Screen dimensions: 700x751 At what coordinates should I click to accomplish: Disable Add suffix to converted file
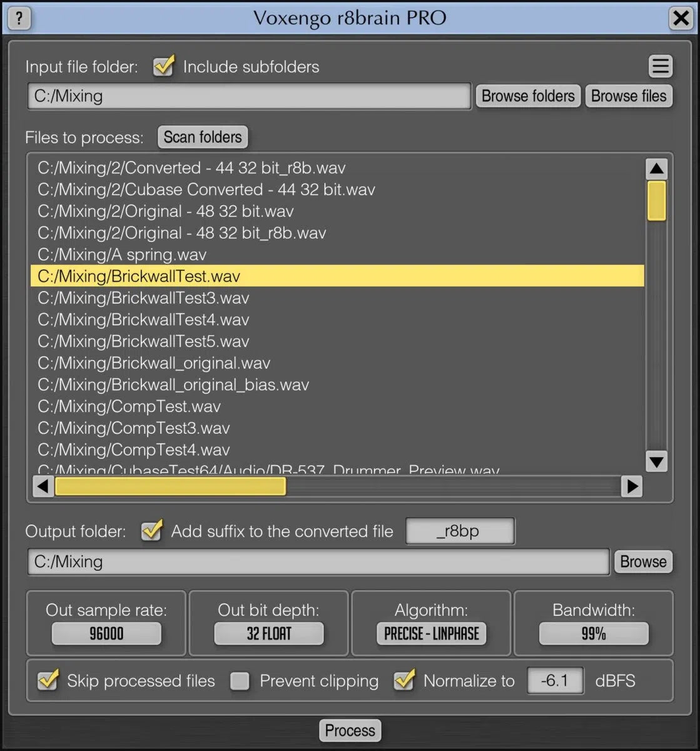(x=151, y=531)
